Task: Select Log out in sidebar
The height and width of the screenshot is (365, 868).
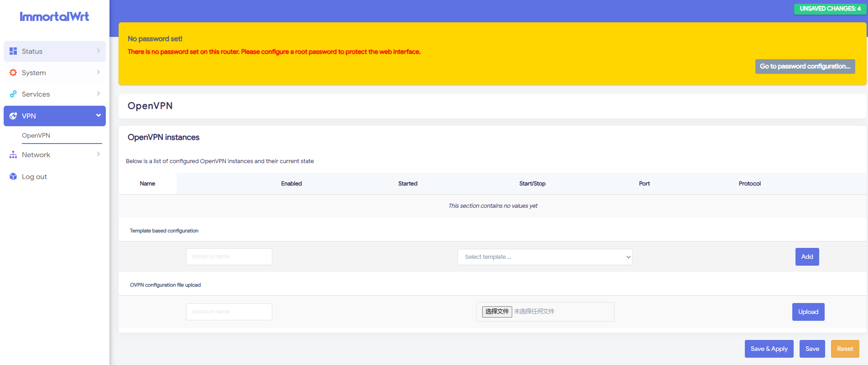Action: pos(34,177)
